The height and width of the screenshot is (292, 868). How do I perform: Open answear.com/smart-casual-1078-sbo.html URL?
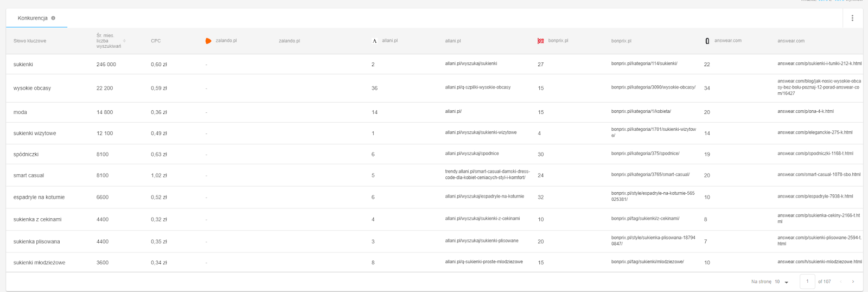click(819, 174)
